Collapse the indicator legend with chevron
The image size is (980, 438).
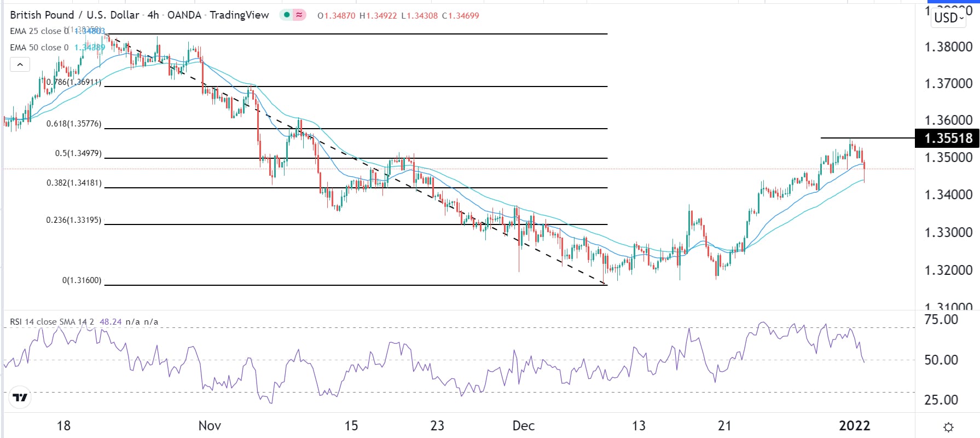[20, 65]
